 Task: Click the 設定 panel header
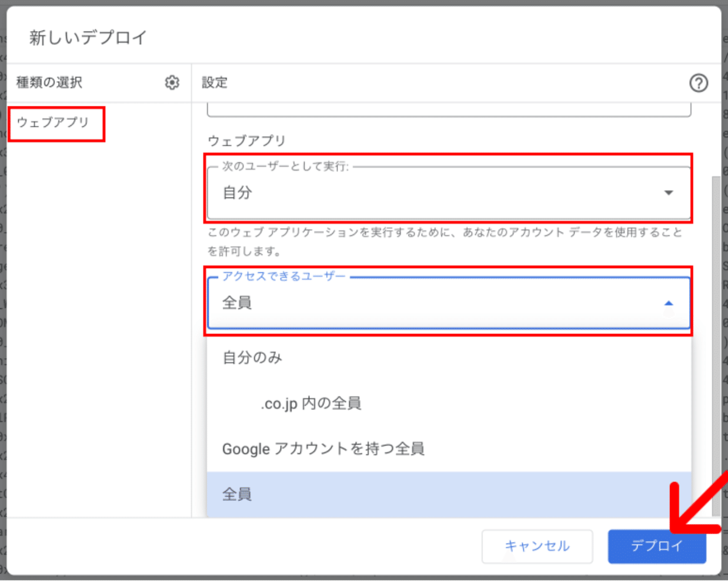pos(215,83)
